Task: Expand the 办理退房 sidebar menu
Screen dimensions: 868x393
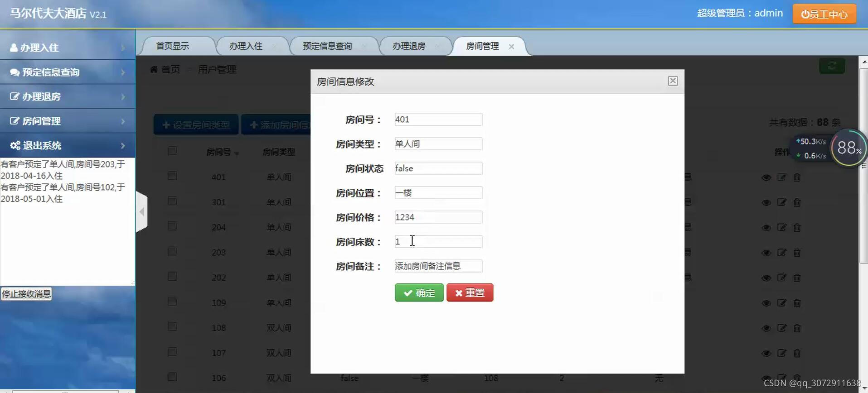Action: [68, 96]
